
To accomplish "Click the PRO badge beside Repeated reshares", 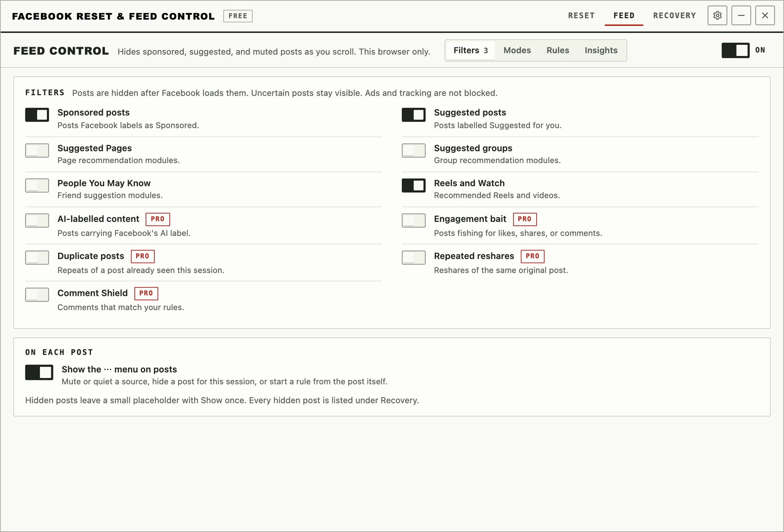I will [x=532, y=256].
